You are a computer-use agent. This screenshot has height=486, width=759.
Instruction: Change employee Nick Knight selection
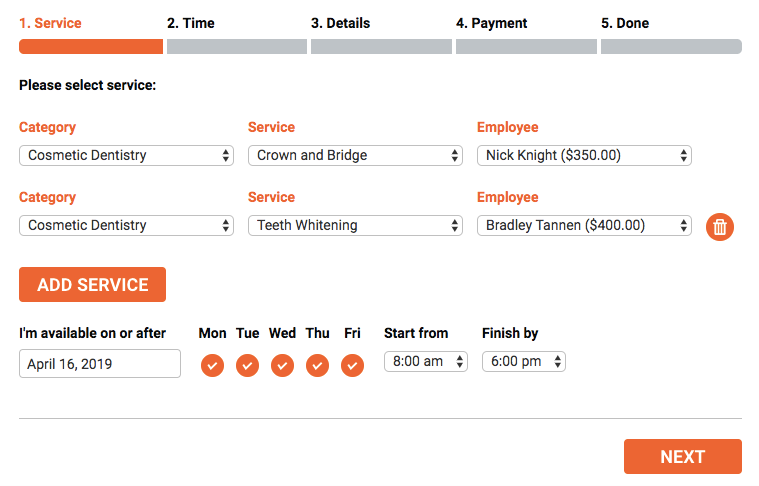[x=584, y=156]
